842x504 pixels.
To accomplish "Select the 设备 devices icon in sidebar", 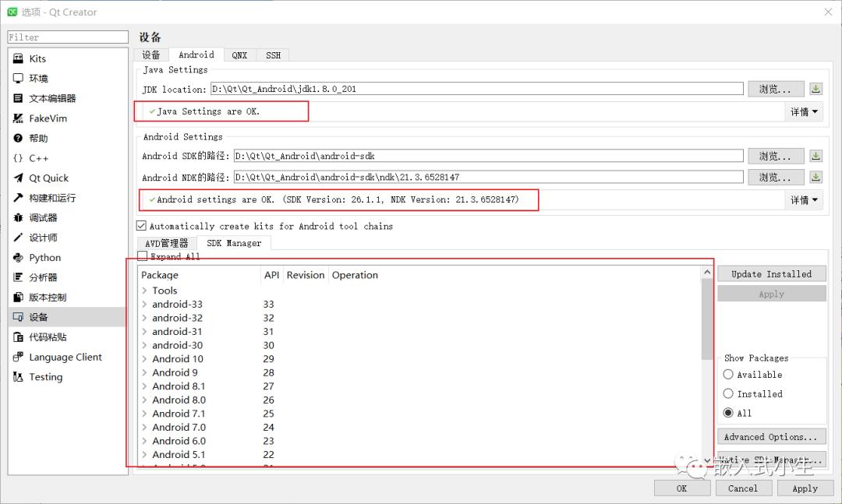I will pyautogui.click(x=18, y=317).
